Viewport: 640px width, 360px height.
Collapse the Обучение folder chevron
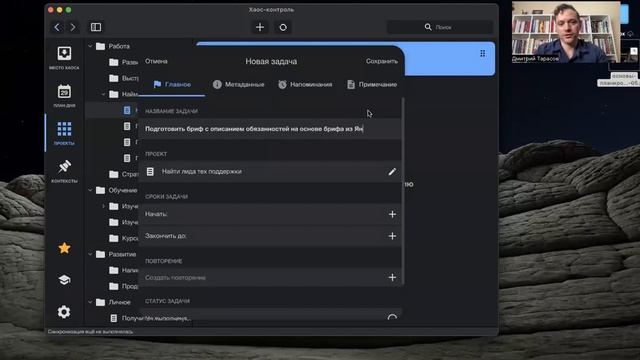pyautogui.click(x=90, y=190)
